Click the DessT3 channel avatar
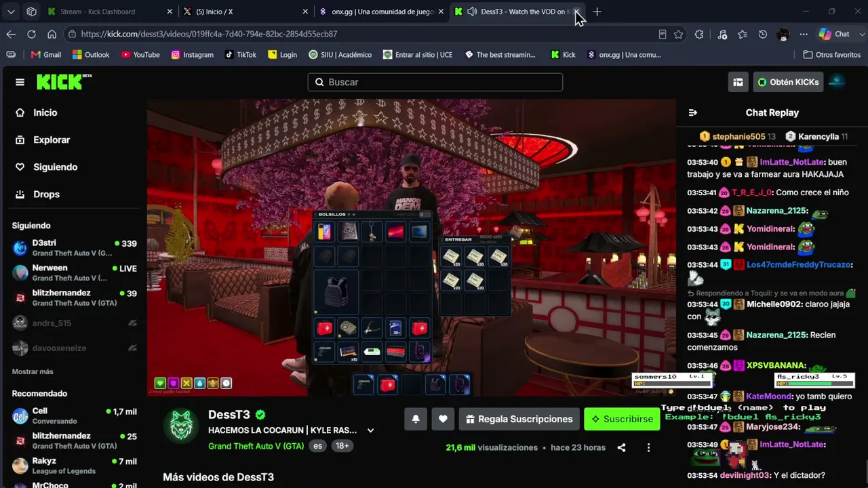 (x=181, y=426)
